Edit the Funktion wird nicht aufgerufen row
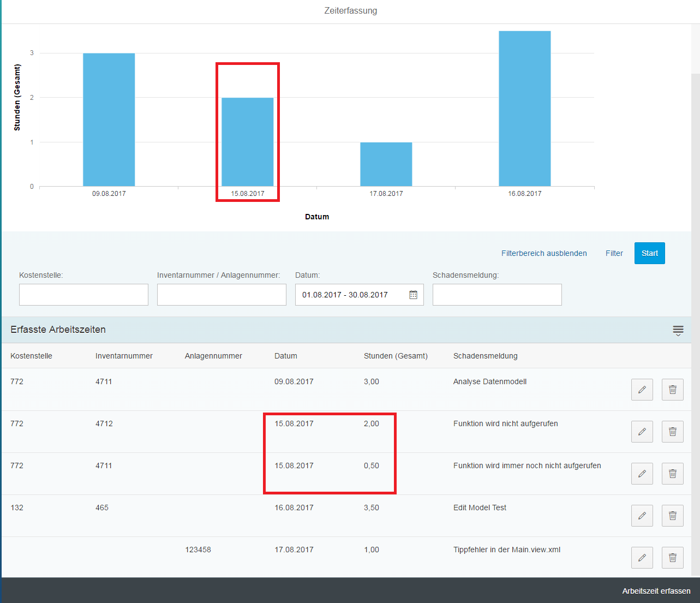Image resolution: width=700 pixels, height=603 pixels. [642, 432]
